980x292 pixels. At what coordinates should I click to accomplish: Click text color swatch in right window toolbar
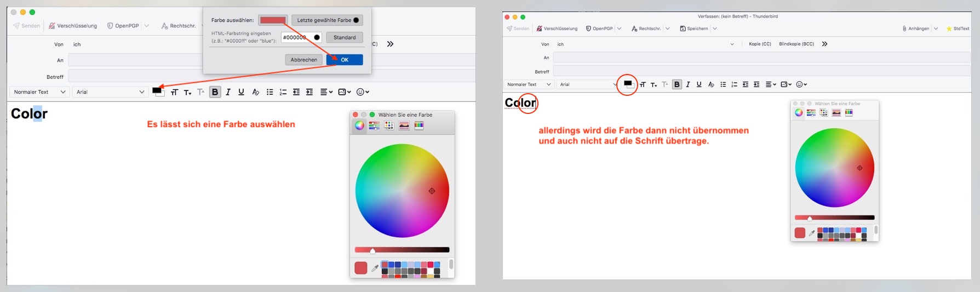(x=628, y=84)
